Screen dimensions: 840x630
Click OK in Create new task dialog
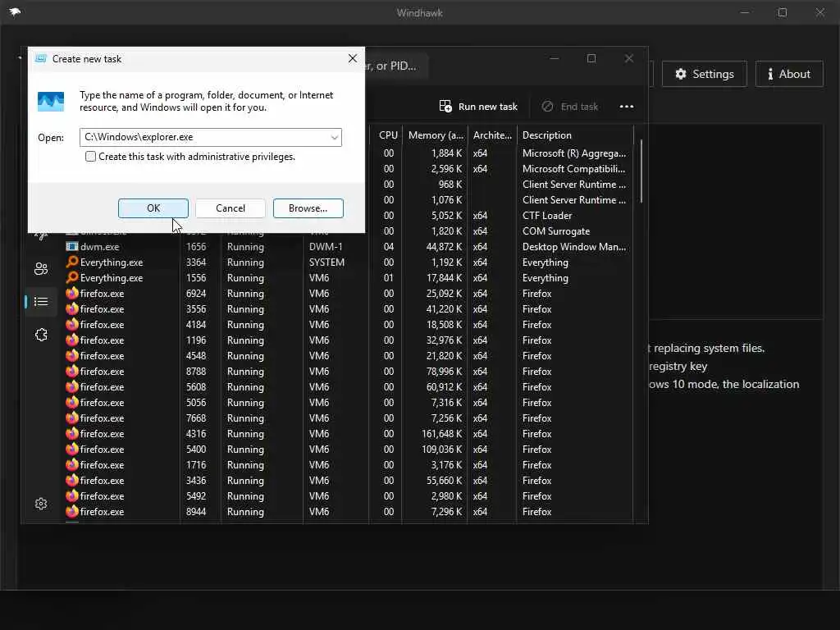(x=153, y=208)
